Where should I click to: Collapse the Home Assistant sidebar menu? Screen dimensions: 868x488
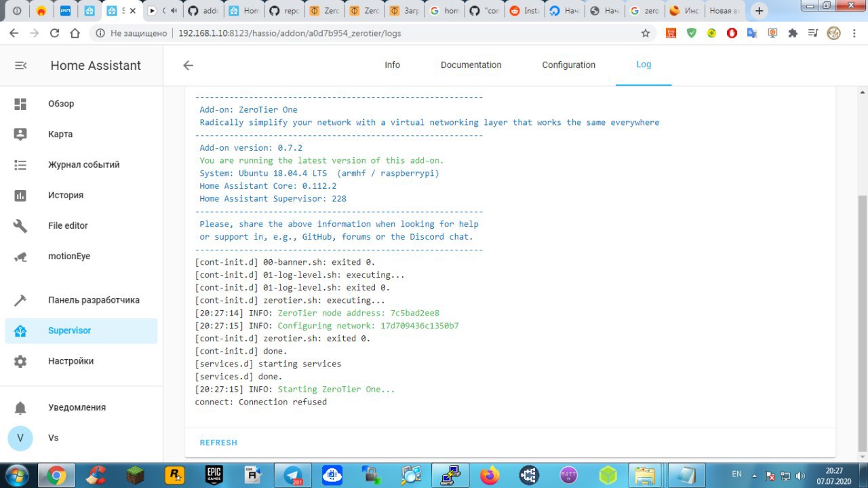(21, 65)
